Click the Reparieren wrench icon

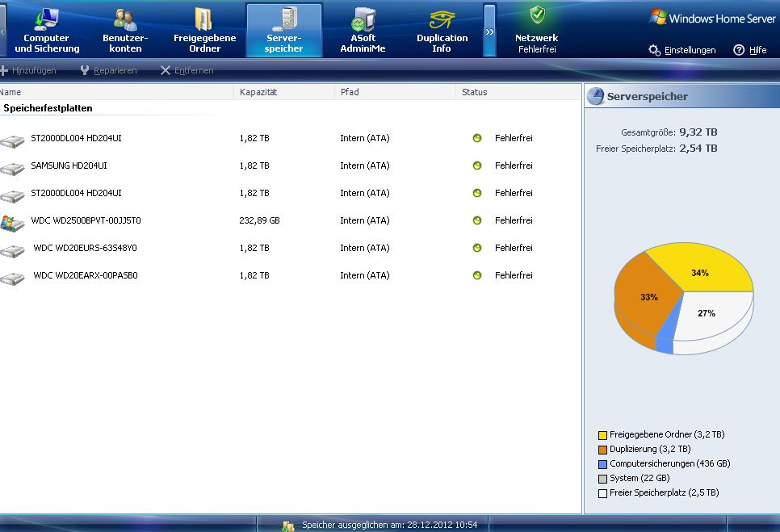(85, 70)
